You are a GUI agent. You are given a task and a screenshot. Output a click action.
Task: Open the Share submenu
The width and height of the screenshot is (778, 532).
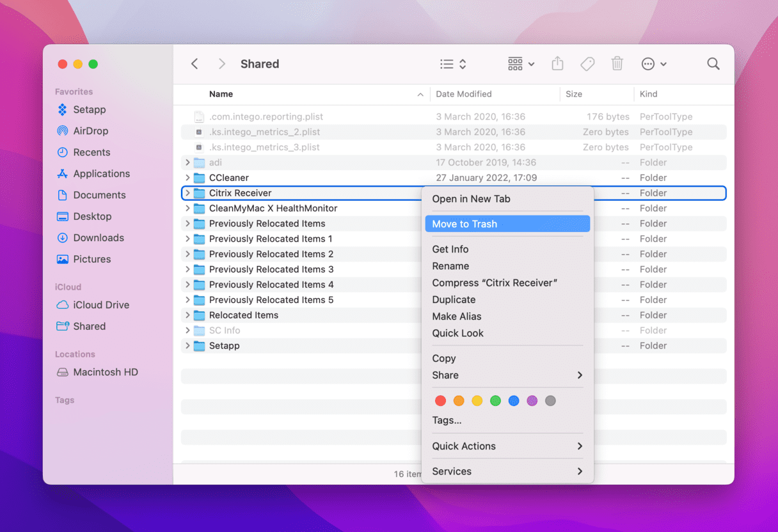tap(507, 375)
